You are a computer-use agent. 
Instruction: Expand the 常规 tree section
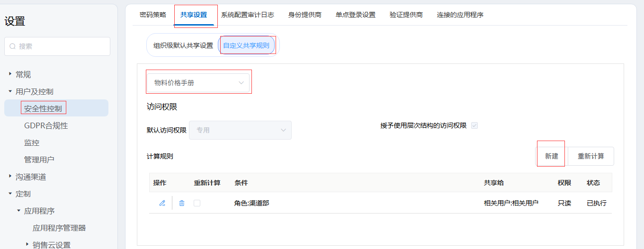10,74
